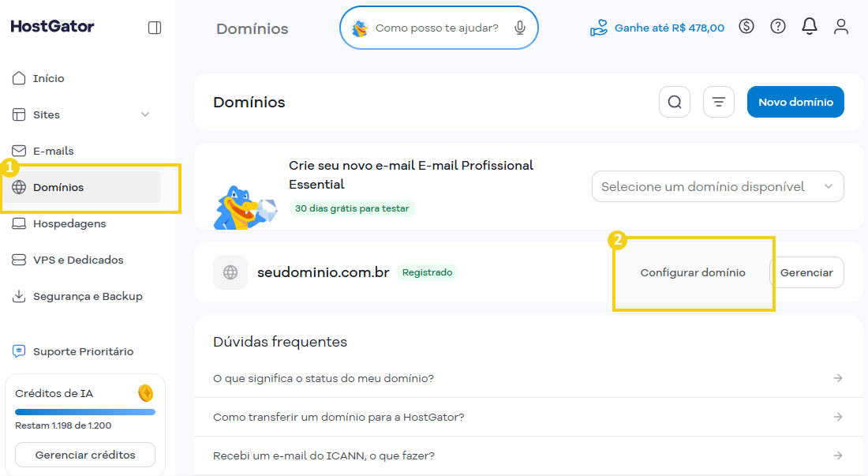Click the Suporte Prioritário chat icon
Image resolution: width=868 pixels, height=476 pixels.
click(x=19, y=351)
